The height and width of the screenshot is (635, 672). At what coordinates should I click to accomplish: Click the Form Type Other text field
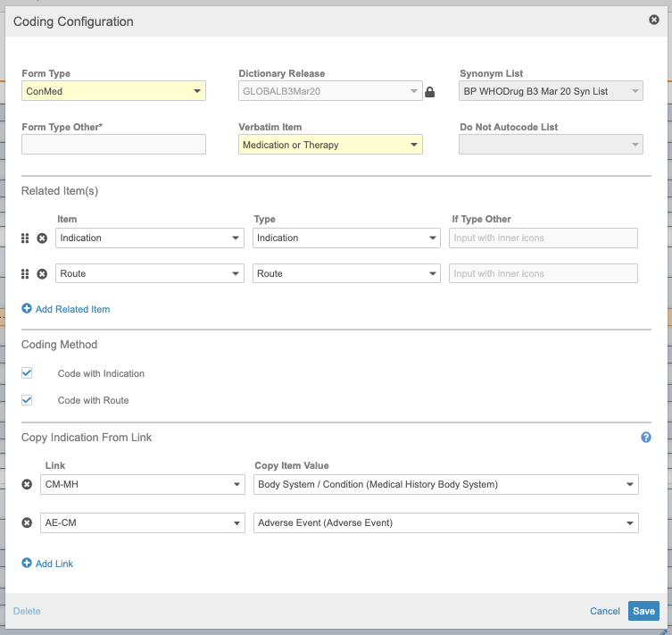coord(113,145)
